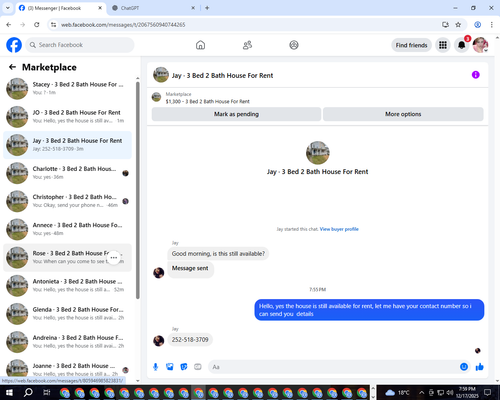Open Andreina's house rental conversation

pyautogui.click(x=67, y=342)
